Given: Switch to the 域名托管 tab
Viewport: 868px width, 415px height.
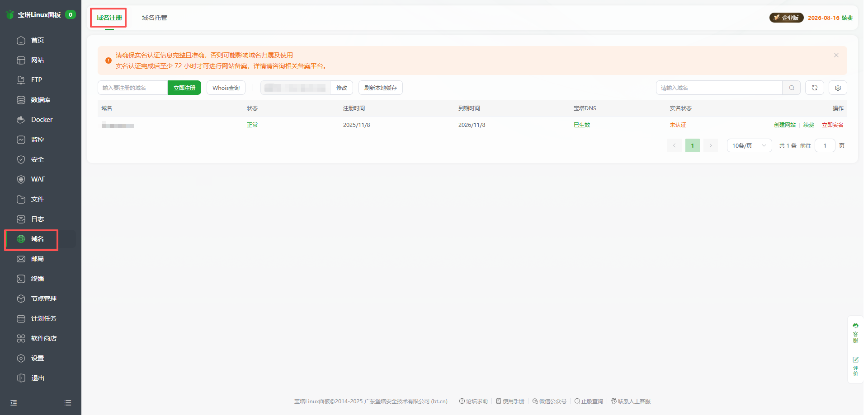Looking at the screenshot, I should pyautogui.click(x=154, y=18).
